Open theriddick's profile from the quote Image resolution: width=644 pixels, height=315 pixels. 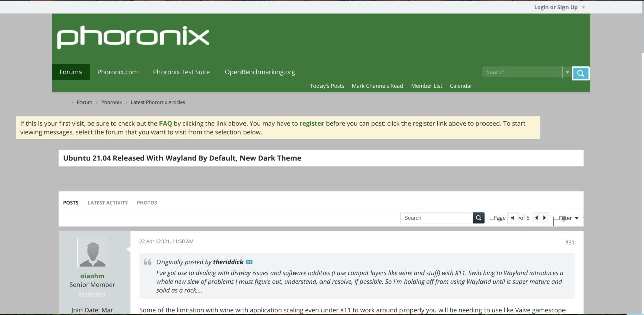tap(228, 262)
